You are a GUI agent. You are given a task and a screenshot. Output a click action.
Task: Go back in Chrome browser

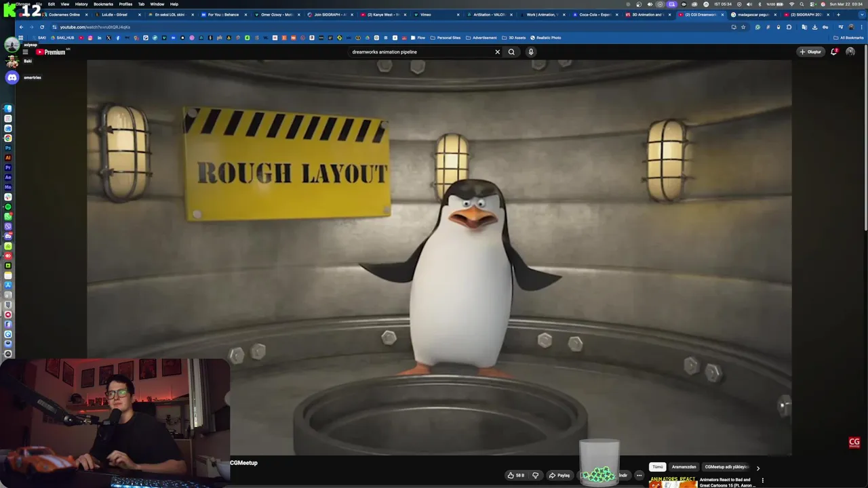tap(22, 27)
